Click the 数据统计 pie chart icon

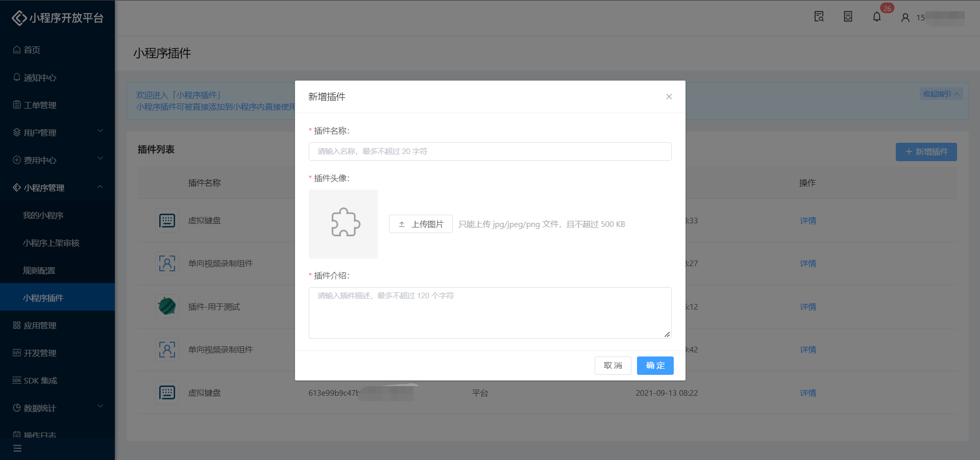pyautogui.click(x=17, y=407)
